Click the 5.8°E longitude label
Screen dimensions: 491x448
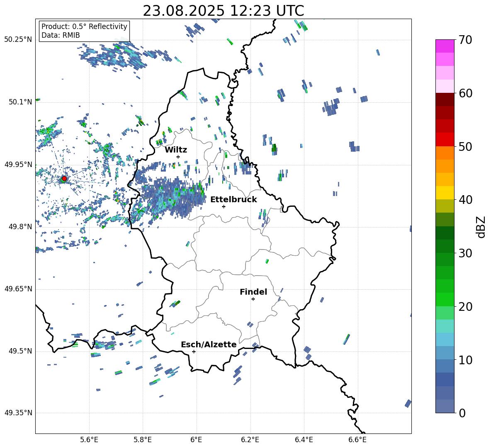point(143,440)
